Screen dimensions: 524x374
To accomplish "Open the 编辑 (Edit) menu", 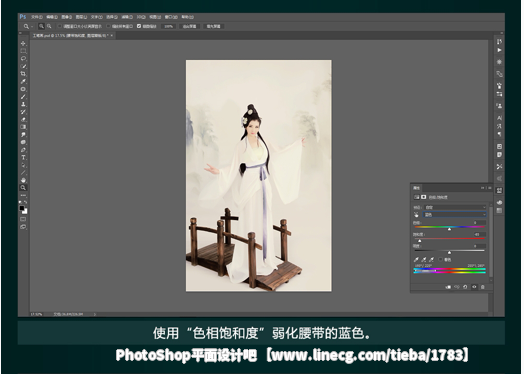I will pyautogui.click(x=52, y=17).
